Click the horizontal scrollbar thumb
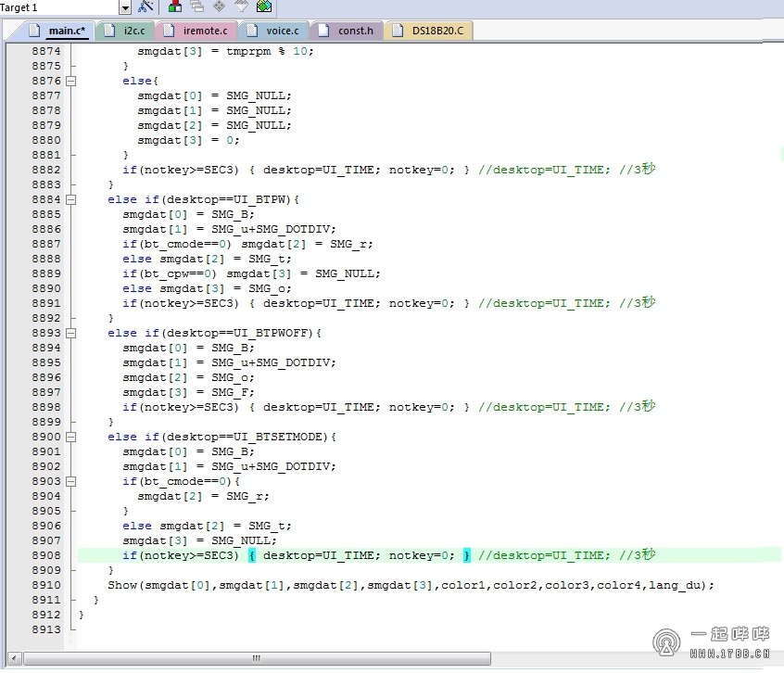The image size is (784, 673). coord(255,658)
